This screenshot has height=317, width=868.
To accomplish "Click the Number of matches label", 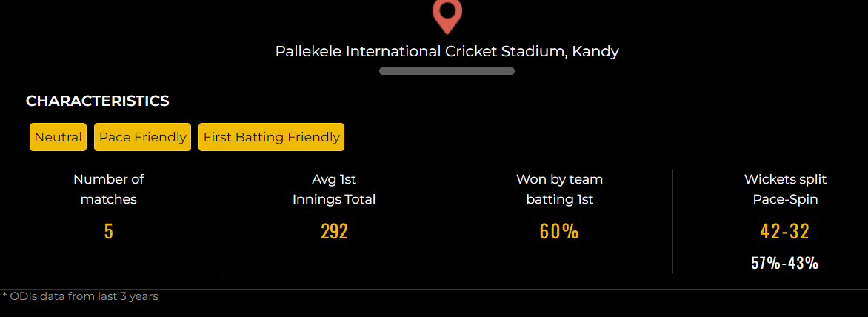I will pos(109,189).
